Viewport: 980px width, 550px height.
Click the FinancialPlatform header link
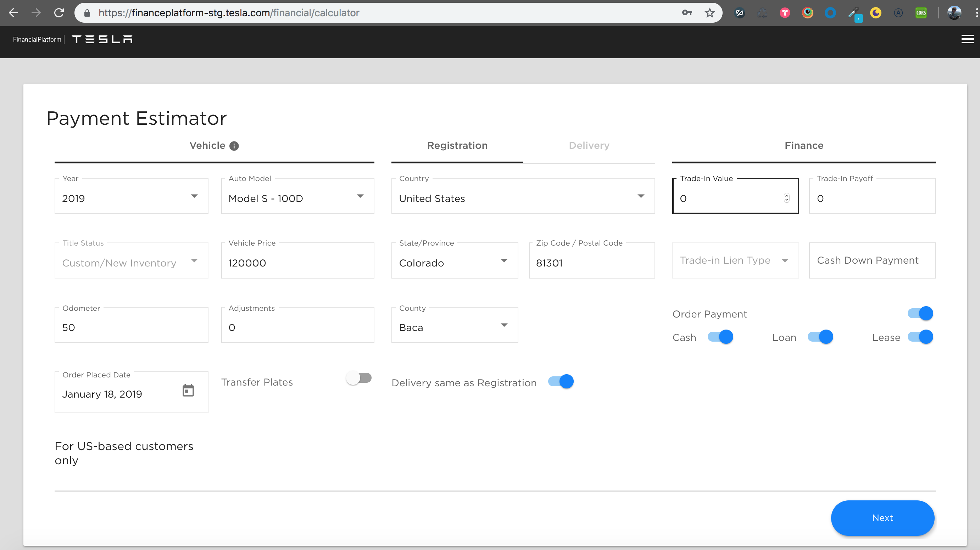pyautogui.click(x=37, y=39)
